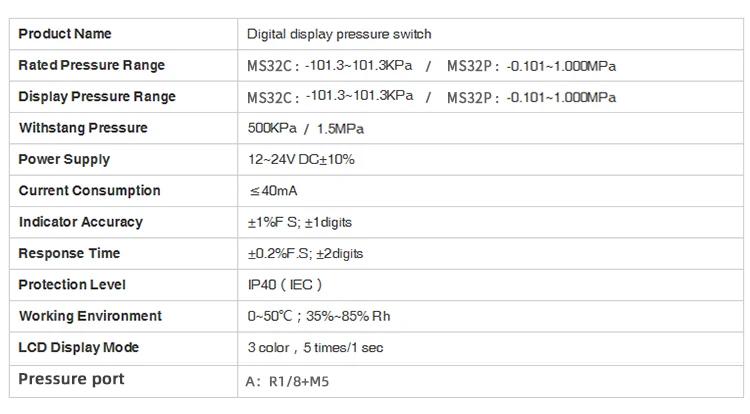
Task: Click the Product Name label cell
Action: (123, 34)
